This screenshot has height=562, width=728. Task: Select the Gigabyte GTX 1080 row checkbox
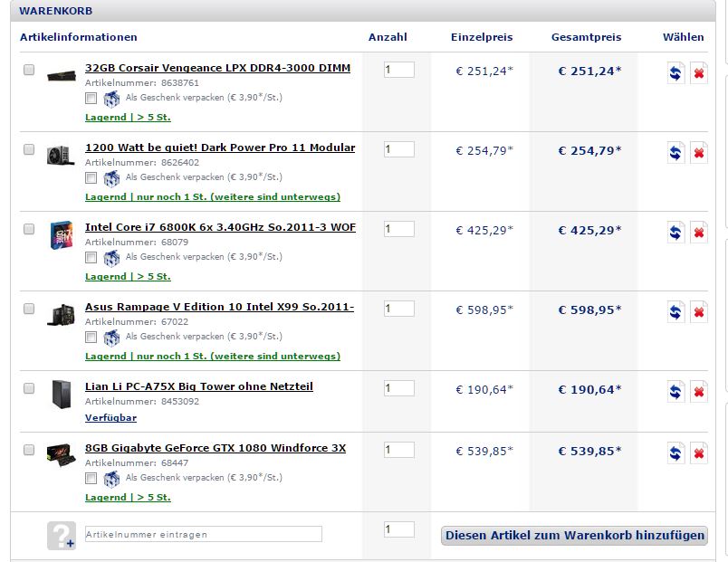(x=29, y=450)
